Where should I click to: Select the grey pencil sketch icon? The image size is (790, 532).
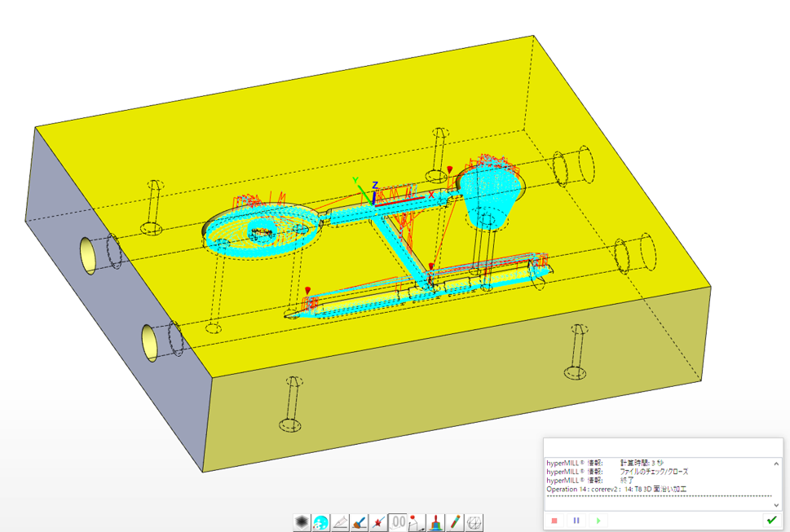pos(341,522)
